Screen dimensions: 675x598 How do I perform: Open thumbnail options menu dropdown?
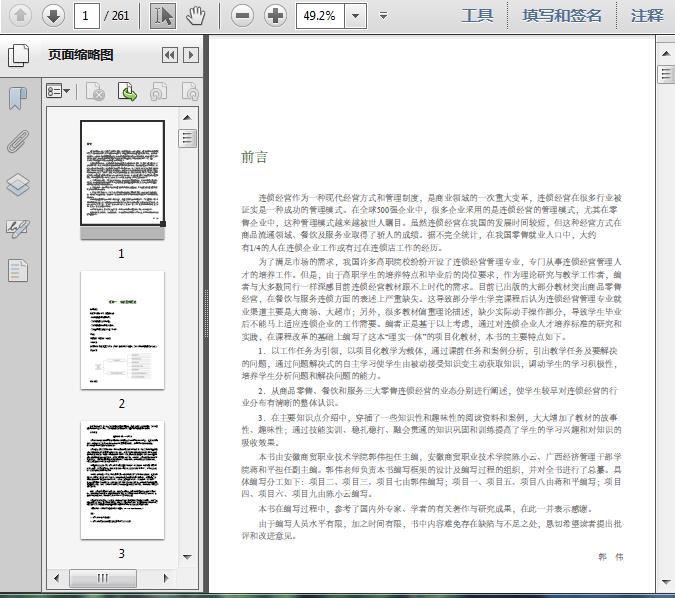point(58,91)
